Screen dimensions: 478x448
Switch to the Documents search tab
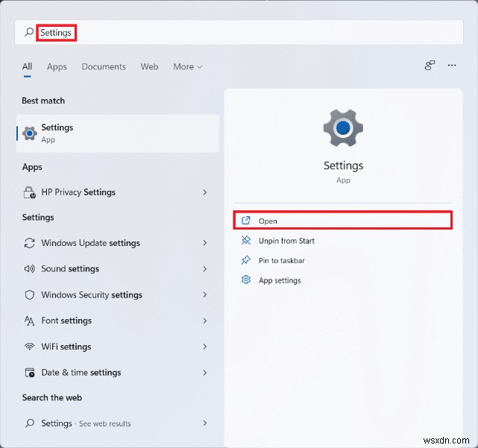tap(104, 67)
